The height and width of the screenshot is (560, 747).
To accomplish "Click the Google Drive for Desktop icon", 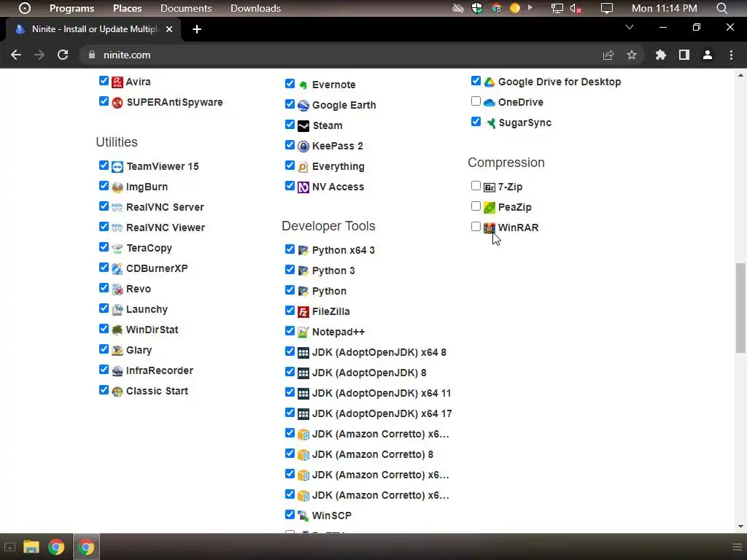I will [489, 82].
